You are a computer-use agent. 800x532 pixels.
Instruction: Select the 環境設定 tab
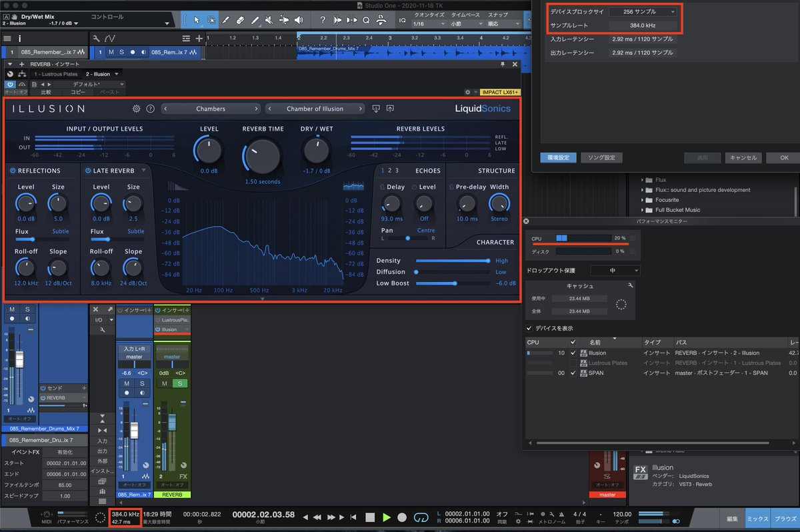[x=558, y=158]
